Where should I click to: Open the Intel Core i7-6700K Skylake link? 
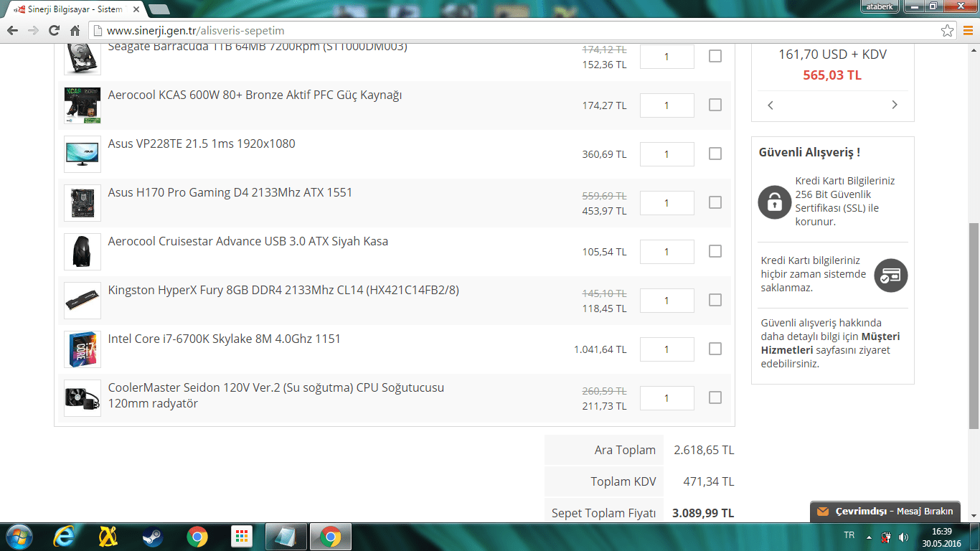pos(225,339)
